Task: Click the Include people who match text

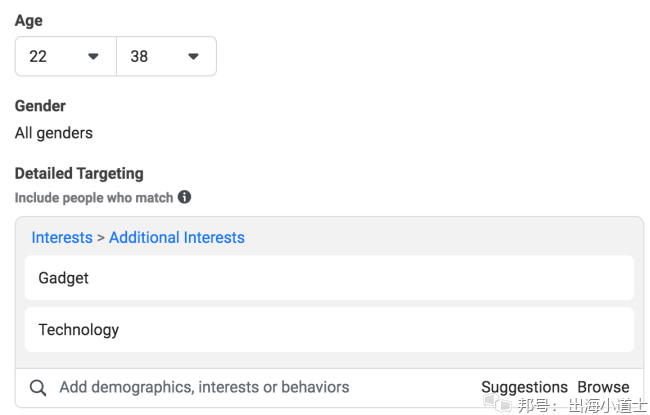Action: click(x=94, y=198)
